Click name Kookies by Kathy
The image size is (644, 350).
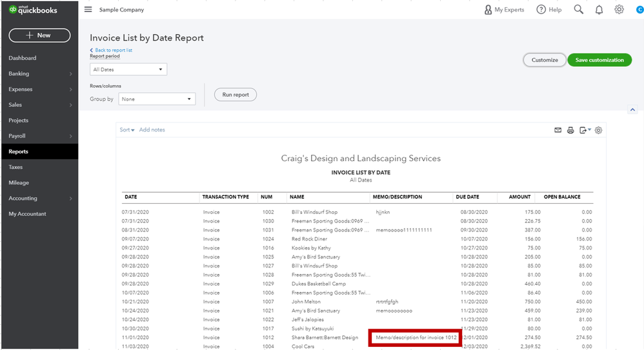click(x=311, y=248)
